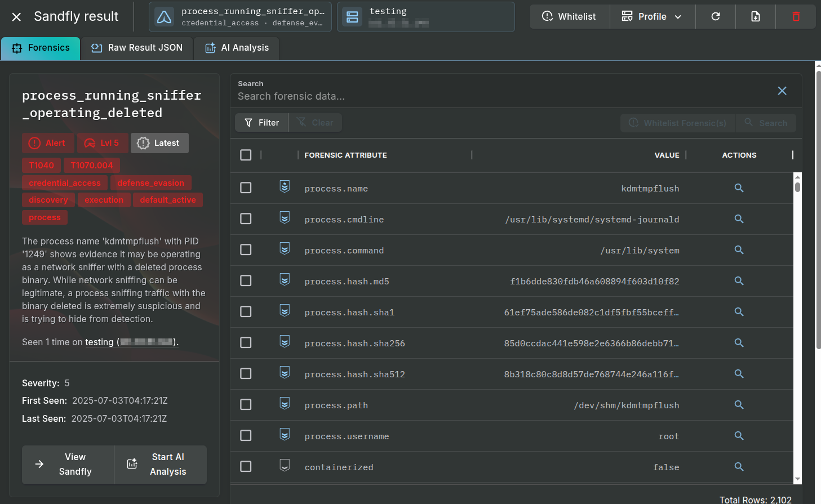Click the process.path row shield icon

click(285, 403)
